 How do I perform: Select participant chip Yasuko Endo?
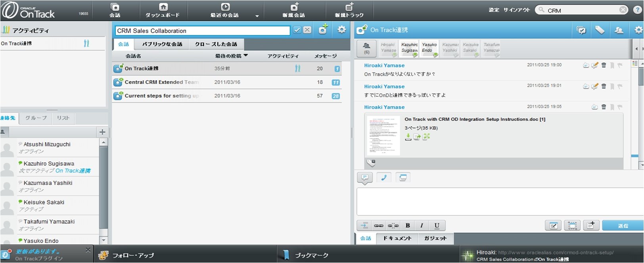tap(429, 49)
